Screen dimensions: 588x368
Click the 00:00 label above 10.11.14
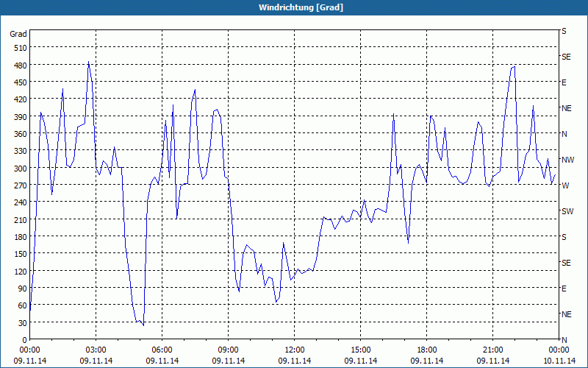[559, 350]
